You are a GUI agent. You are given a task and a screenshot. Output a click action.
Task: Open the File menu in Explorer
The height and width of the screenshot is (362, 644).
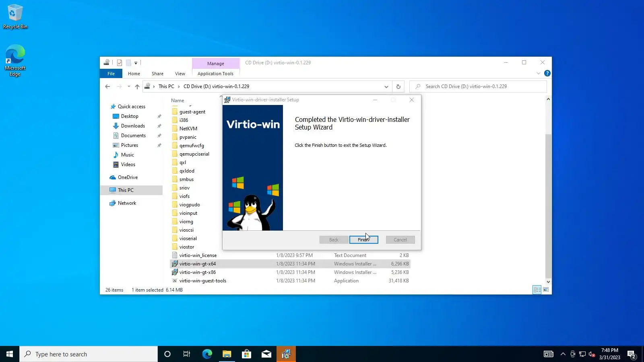click(x=111, y=74)
